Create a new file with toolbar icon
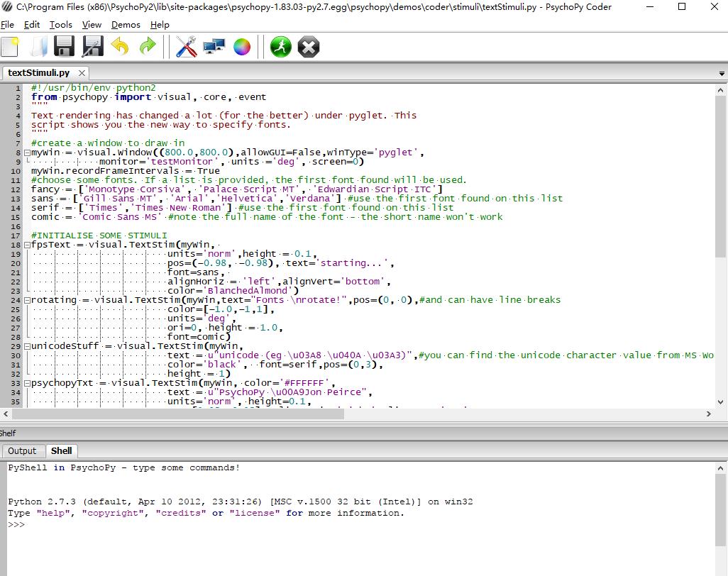This screenshot has height=576, width=728. coord(10,47)
